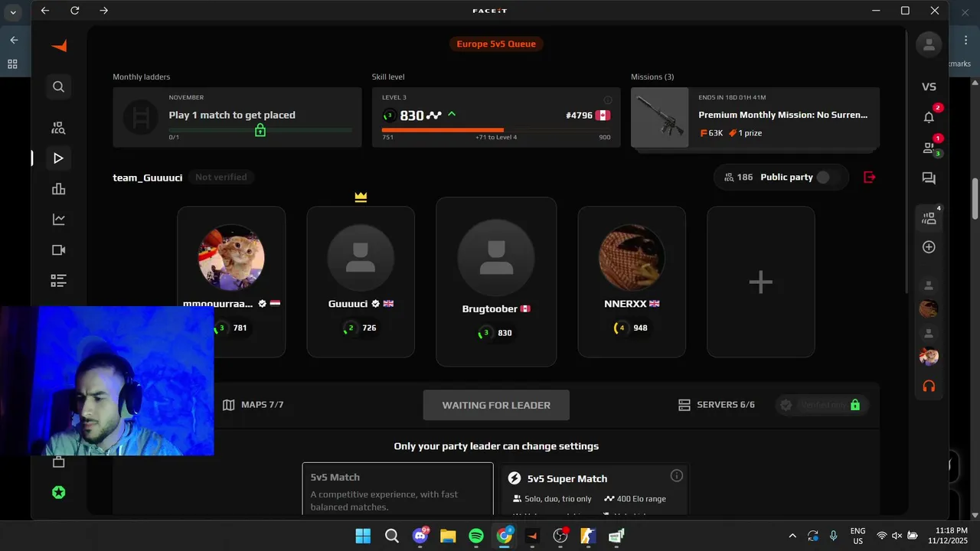Open Guuuuci player card
This screenshot has height=551, width=980.
[x=361, y=282]
